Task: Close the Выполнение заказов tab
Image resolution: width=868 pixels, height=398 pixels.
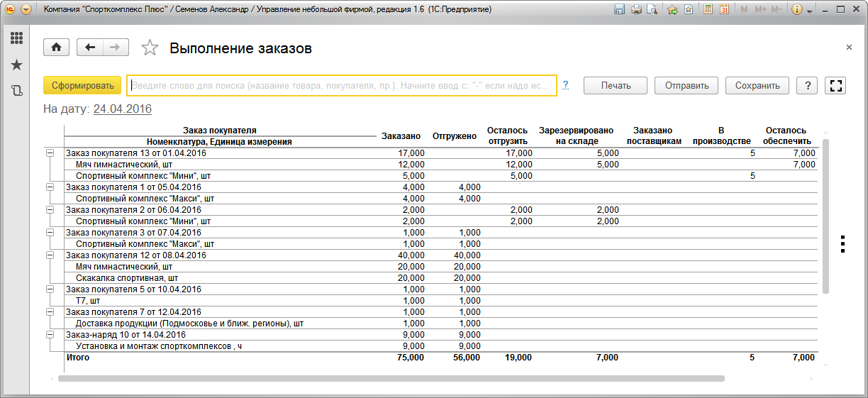Action: coord(849,47)
